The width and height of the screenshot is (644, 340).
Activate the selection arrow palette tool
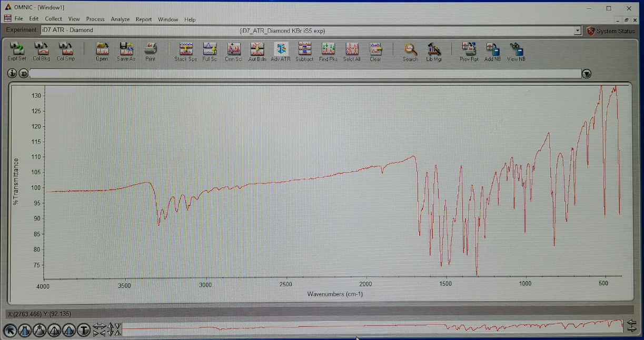pyautogui.click(x=10, y=330)
